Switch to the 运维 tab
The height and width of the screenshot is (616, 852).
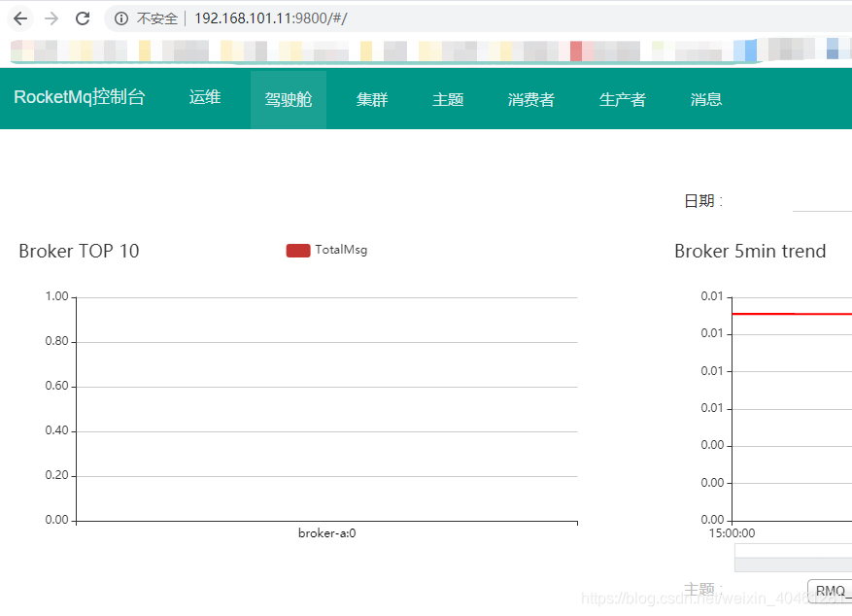point(204,98)
